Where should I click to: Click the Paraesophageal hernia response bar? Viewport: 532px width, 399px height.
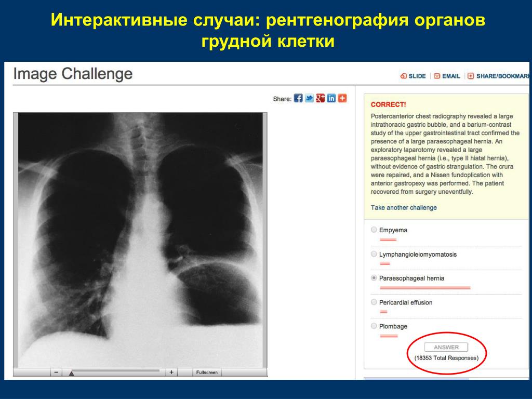pos(425,288)
